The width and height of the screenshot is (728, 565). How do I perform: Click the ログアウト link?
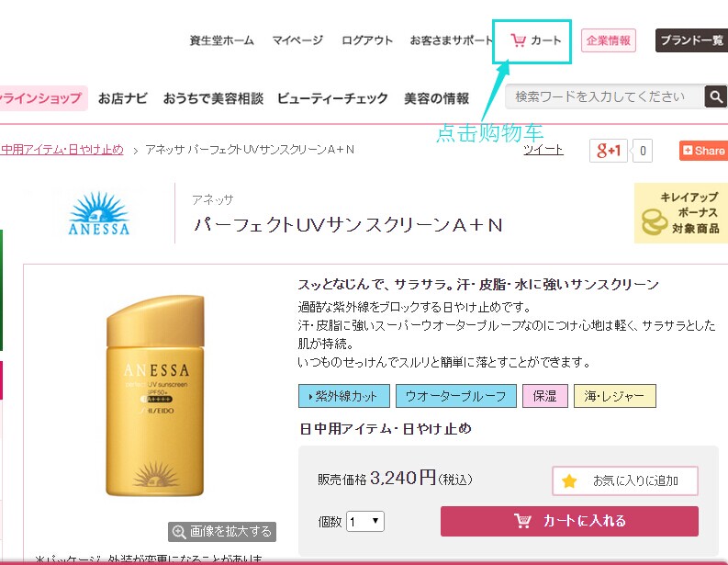pos(367,40)
